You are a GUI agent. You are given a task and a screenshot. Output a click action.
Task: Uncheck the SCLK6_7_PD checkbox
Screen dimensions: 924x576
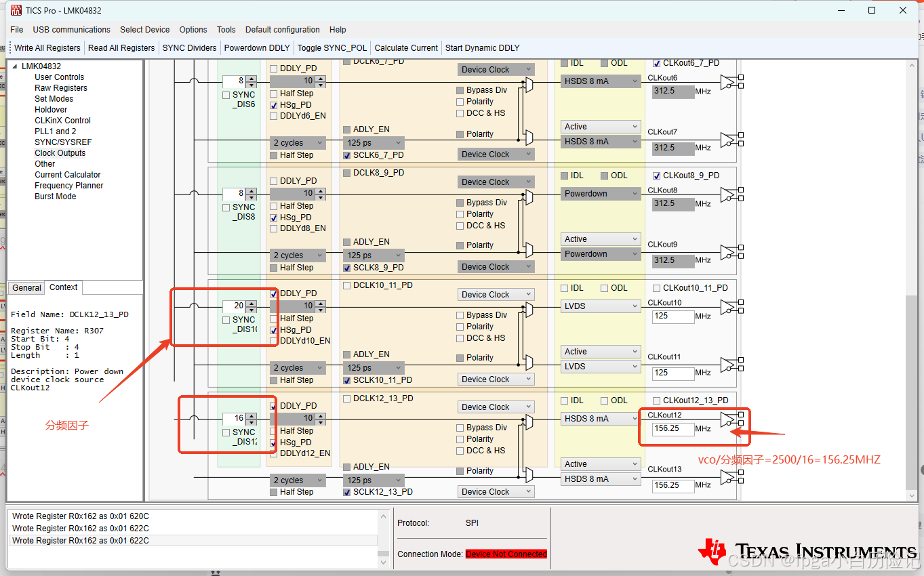[x=347, y=155]
